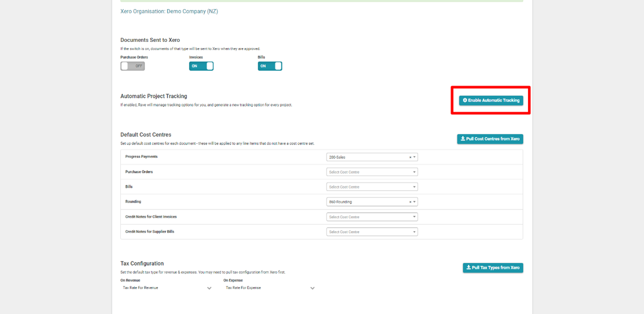Click the chevron beside Tax Rate For Expense
The height and width of the screenshot is (314, 644).
[313, 288]
